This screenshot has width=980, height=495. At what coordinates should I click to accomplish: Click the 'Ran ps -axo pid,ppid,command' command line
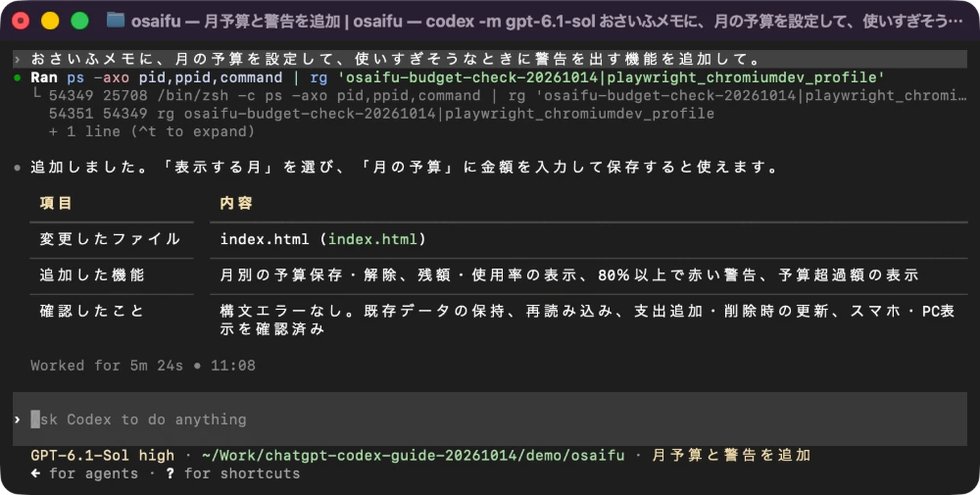point(458,77)
